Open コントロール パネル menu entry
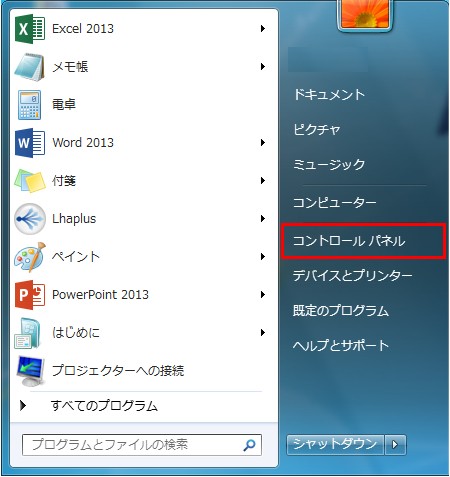The height and width of the screenshot is (477, 450). point(349,241)
